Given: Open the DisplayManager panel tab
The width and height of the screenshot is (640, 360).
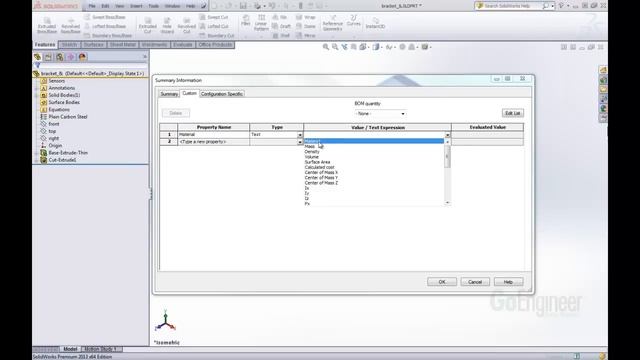Looking at the screenshot, I should coord(82,57).
